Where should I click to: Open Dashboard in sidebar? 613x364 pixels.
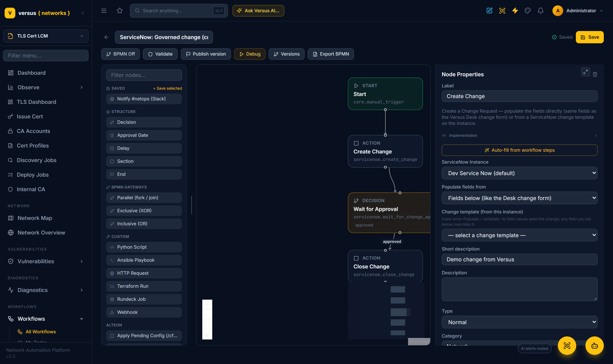coord(46,73)
